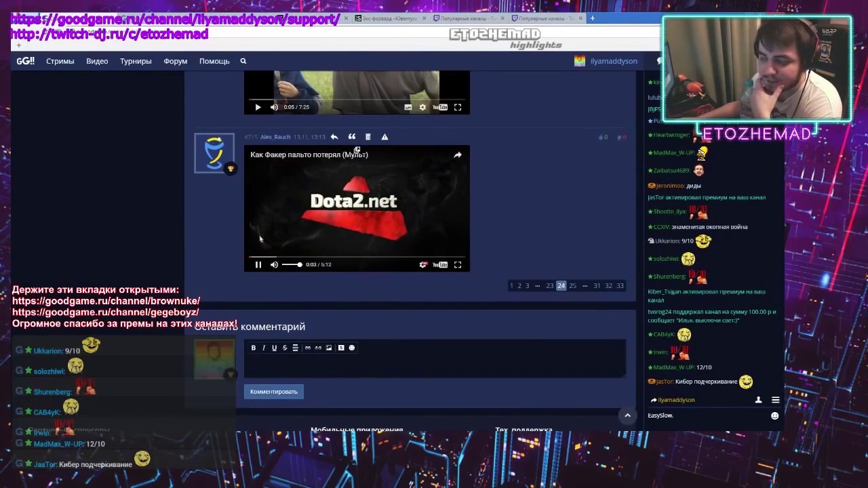The image size is (868, 488).
Task: Insert image in comment editor
Action: tap(329, 348)
